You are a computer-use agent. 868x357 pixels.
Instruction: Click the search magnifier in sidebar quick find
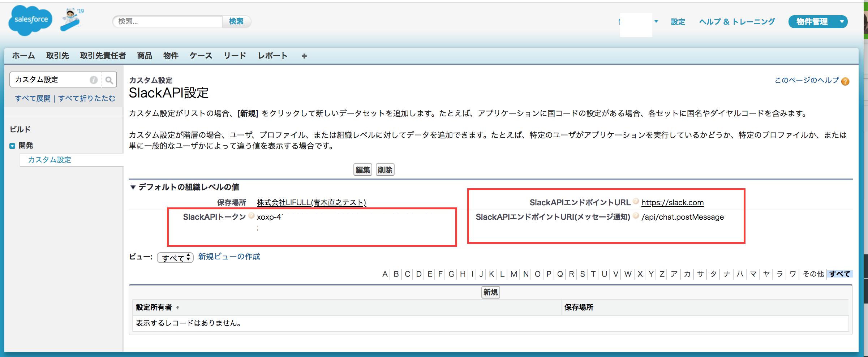(109, 80)
